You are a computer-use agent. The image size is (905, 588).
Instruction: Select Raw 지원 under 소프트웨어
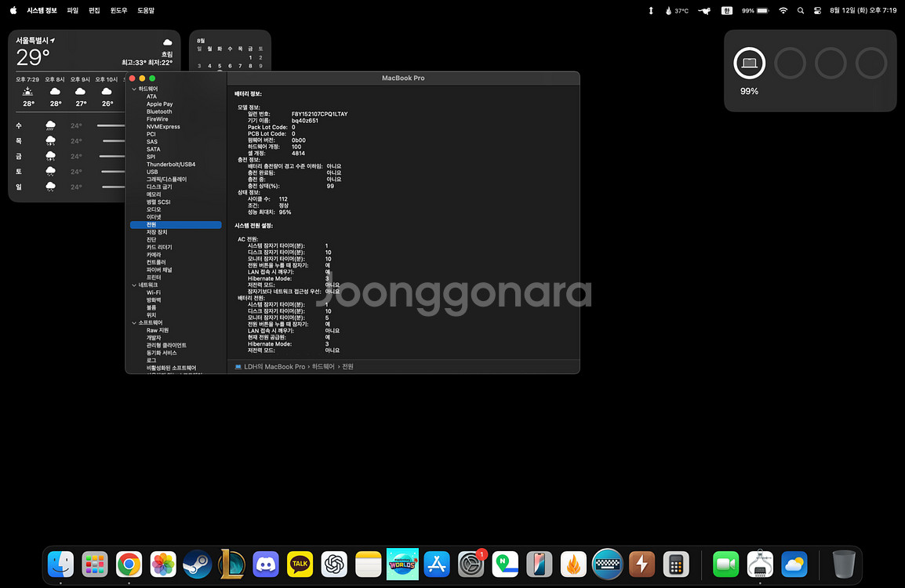tap(157, 330)
